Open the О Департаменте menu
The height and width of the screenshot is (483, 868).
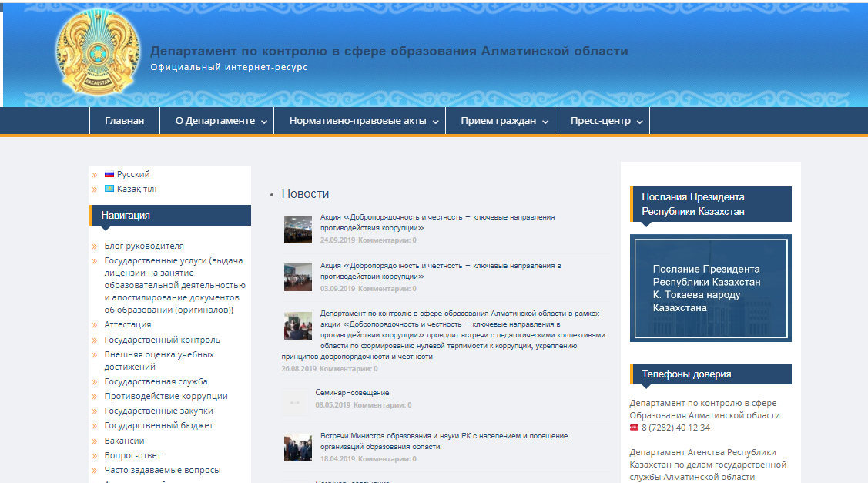[216, 121]
